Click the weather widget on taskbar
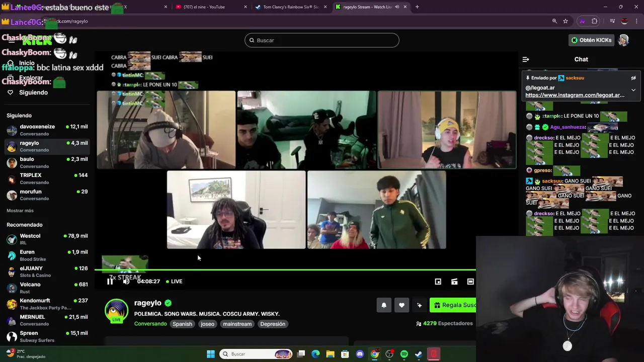The image size is (644, 362). 25,353
